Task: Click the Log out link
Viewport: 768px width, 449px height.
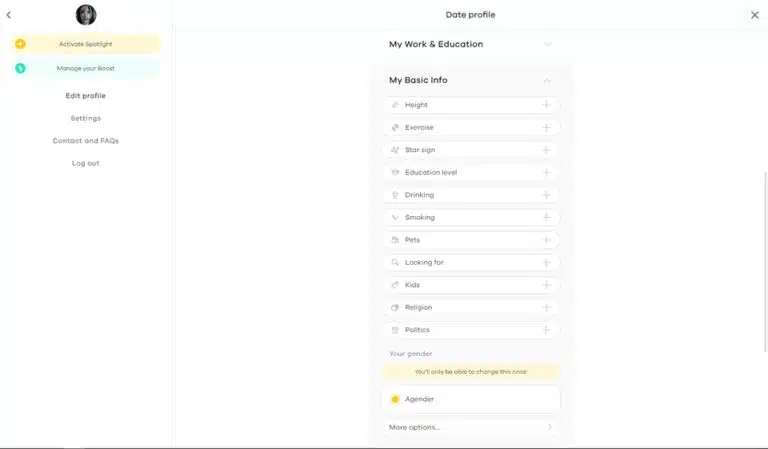Action: tap(86, 163)
